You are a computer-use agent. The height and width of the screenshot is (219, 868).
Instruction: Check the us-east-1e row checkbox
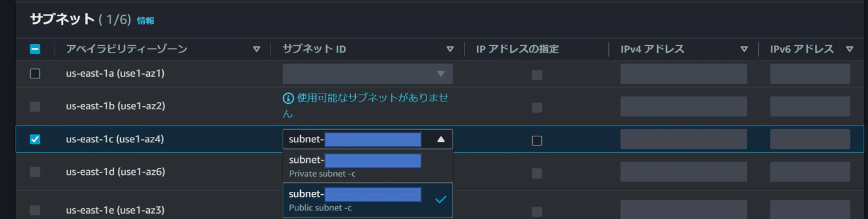35,211
